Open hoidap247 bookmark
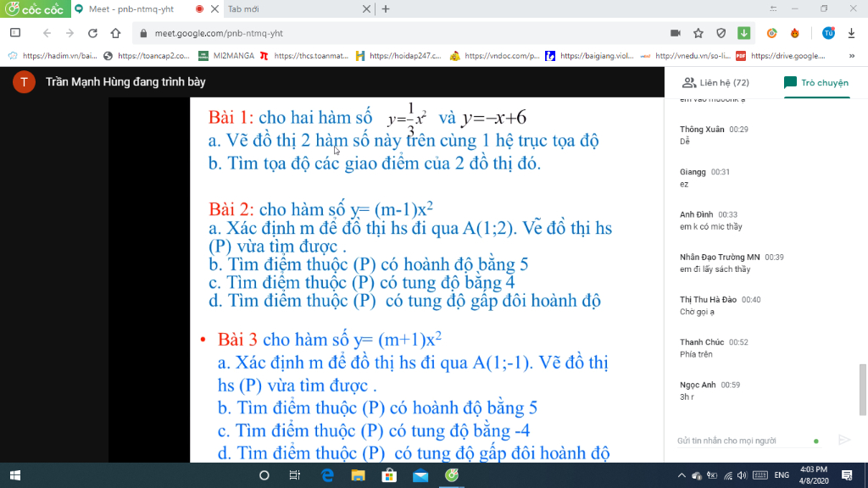The height and width of the screenshot is (488, 868). tap(398, 55)
